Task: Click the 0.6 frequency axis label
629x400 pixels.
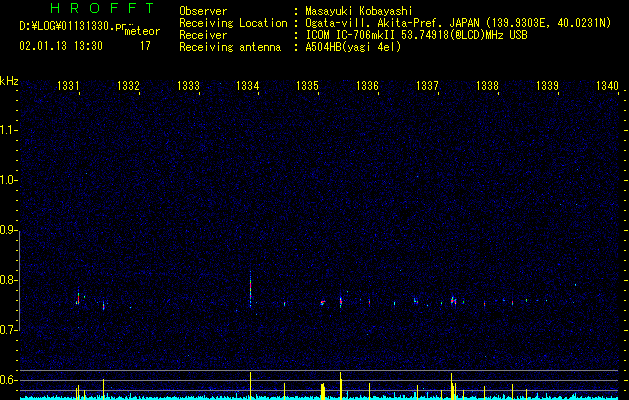Action: click(x=8, y=380)
